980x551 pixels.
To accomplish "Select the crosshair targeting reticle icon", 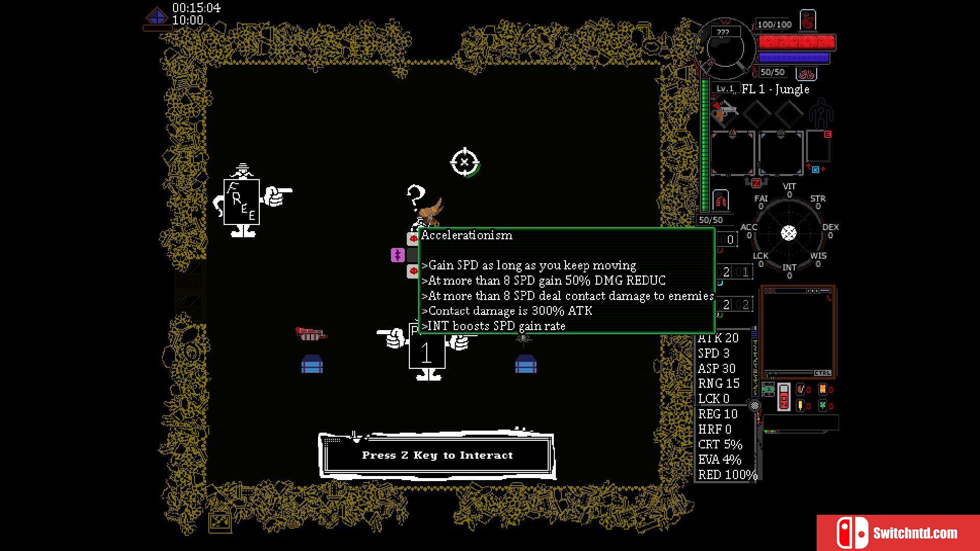I will click(x=464, y=161).
